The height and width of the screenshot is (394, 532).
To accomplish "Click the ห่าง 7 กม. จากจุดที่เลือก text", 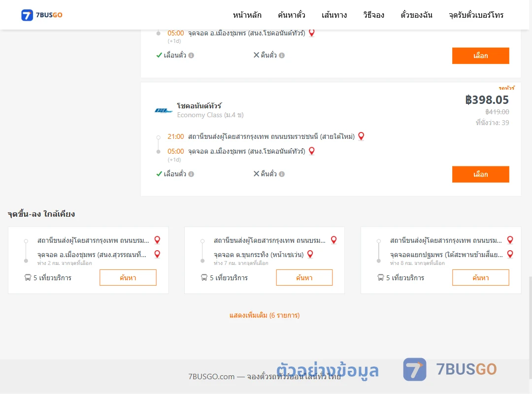I will pos(241,263).
